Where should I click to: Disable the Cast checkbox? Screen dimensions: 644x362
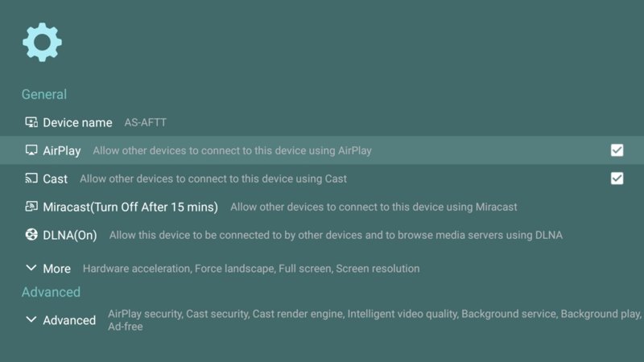click(617, 179)
